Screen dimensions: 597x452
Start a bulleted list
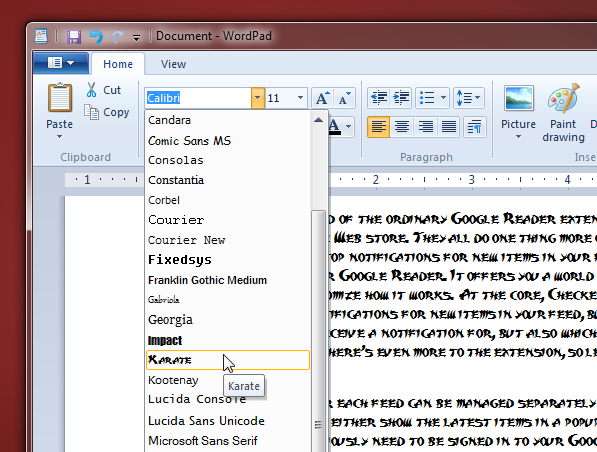point(427,98)
